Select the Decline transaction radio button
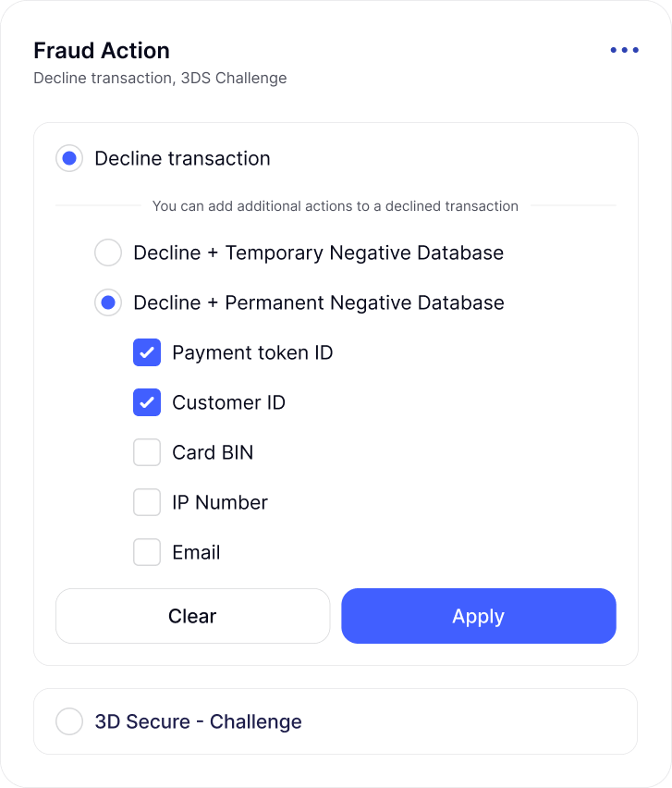This screenshot has height=788, width=672. [69, 158]
